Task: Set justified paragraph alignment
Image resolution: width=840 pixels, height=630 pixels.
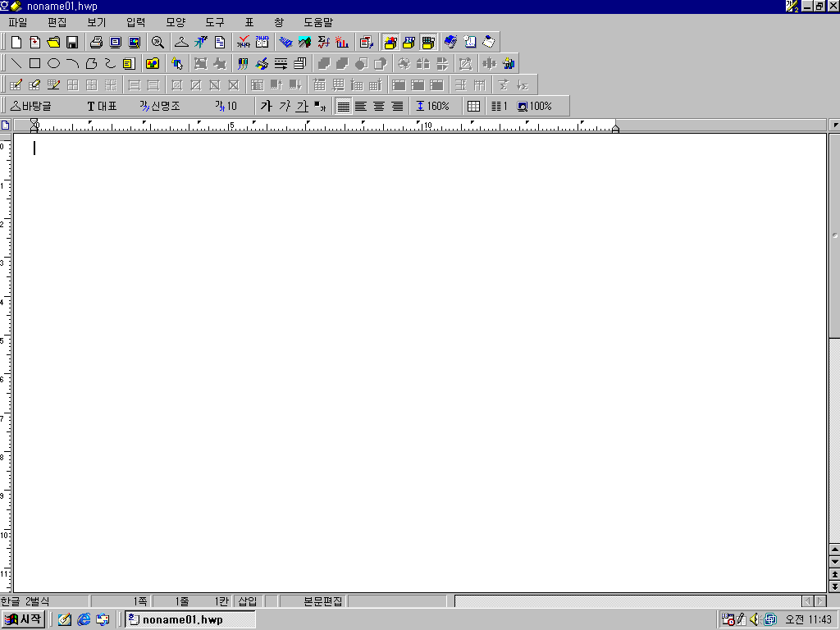Action: 343,106
